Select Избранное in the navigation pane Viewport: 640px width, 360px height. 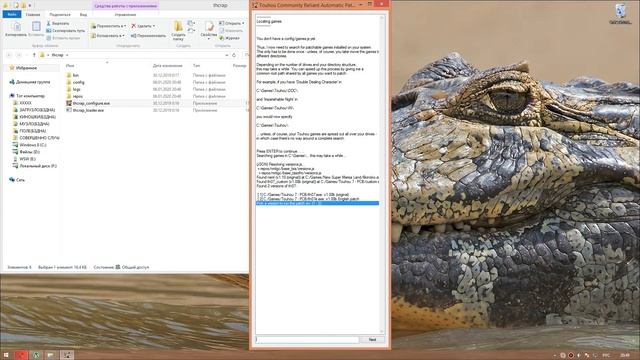coord(26,68)
